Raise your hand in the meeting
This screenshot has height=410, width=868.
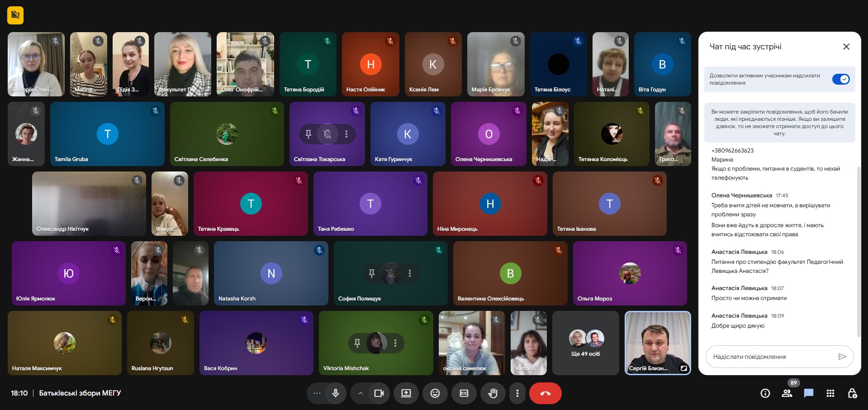point(493,393)
